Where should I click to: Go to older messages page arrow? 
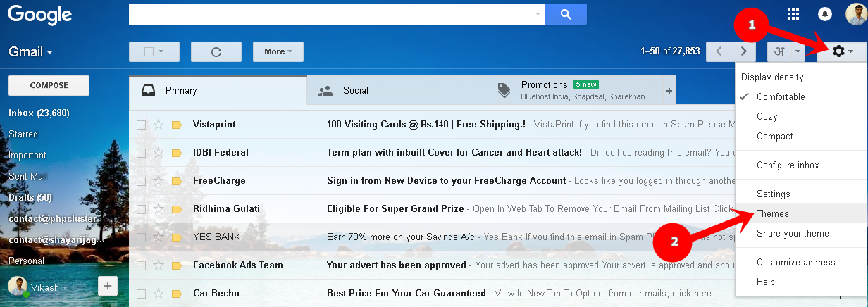click(743, 51)
